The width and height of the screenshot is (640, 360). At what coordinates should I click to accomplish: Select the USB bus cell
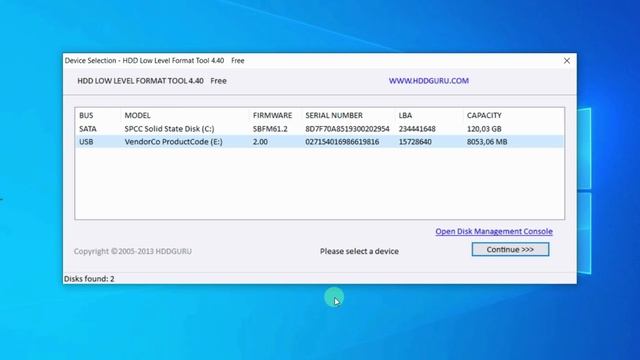coord(86,142)
